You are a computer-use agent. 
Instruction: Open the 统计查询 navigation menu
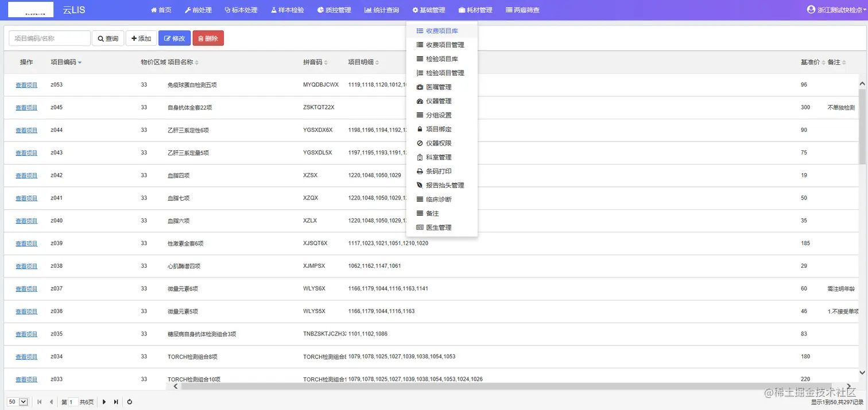[x=382, y=10]
